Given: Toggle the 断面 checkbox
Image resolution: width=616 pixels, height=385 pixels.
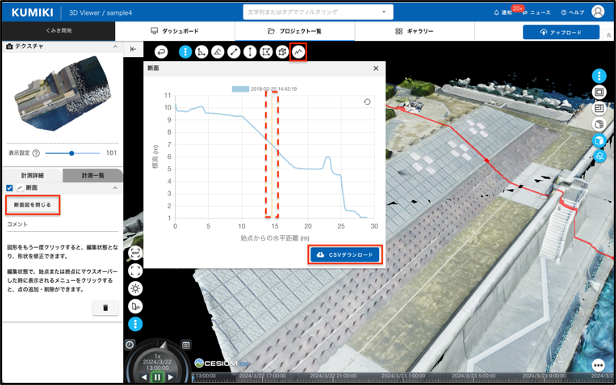Looking at the screenshot, I should [10, 188].
